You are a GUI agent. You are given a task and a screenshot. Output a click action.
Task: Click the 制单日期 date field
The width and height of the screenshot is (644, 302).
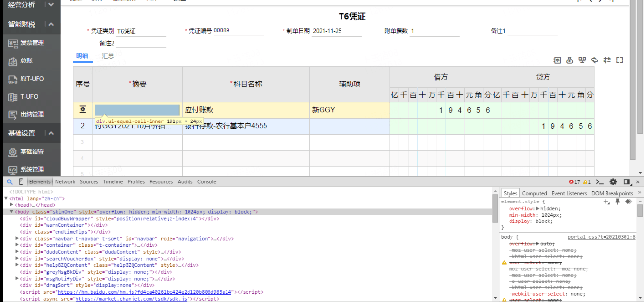[337, 31]
